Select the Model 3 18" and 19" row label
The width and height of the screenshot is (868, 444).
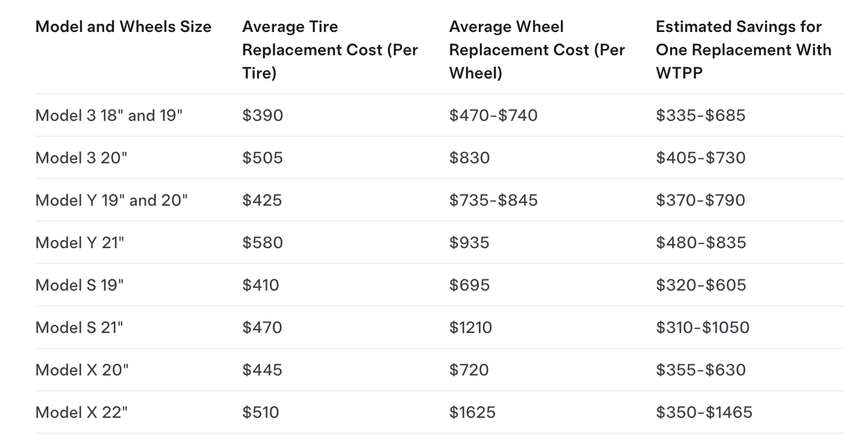(109, 115)
